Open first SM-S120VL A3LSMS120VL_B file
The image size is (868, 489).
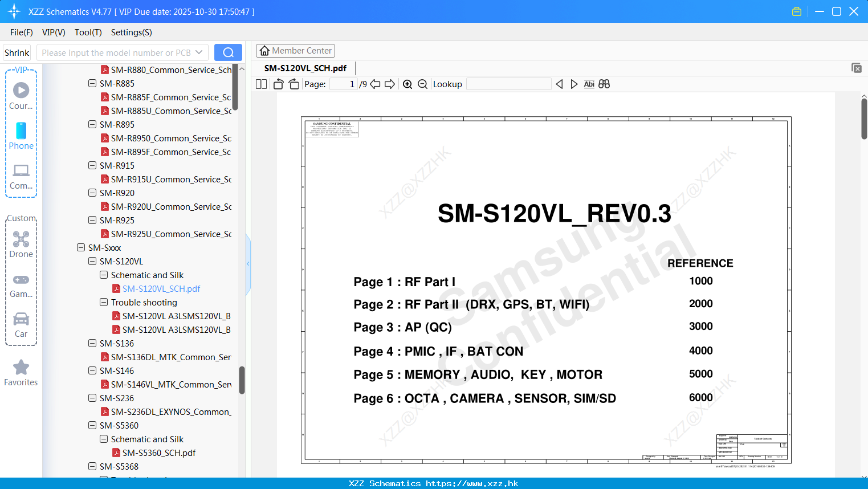click(177, 316)
